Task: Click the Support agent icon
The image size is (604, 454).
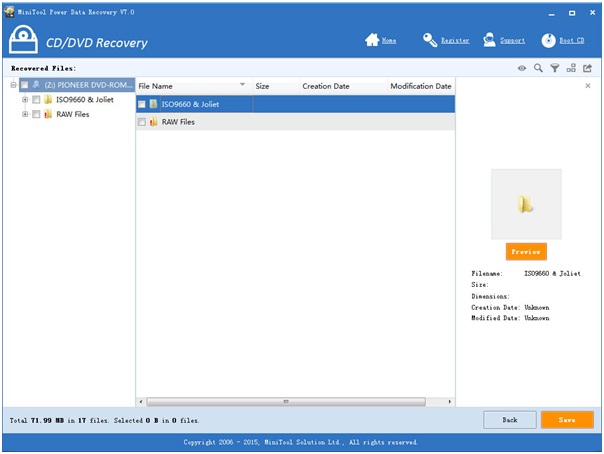Action: pyautogui.click(x=489, y=41)
